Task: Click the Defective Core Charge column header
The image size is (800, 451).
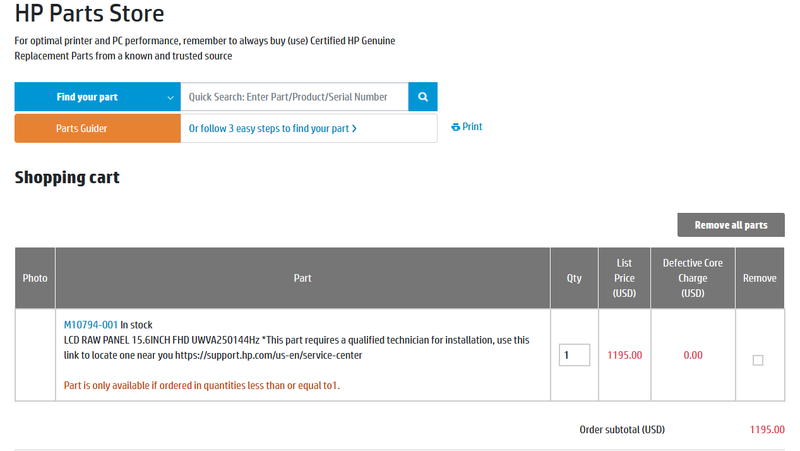Action: click(693, 278)
